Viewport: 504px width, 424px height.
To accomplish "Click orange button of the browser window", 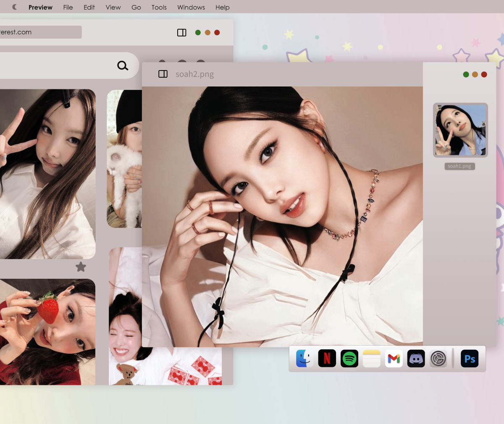I will tap(207, 32).
